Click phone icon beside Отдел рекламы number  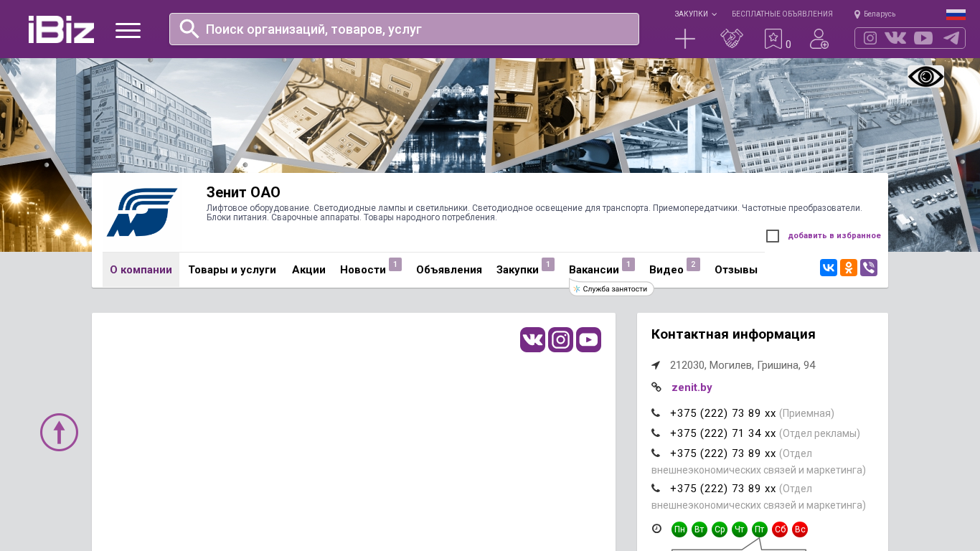656,433
